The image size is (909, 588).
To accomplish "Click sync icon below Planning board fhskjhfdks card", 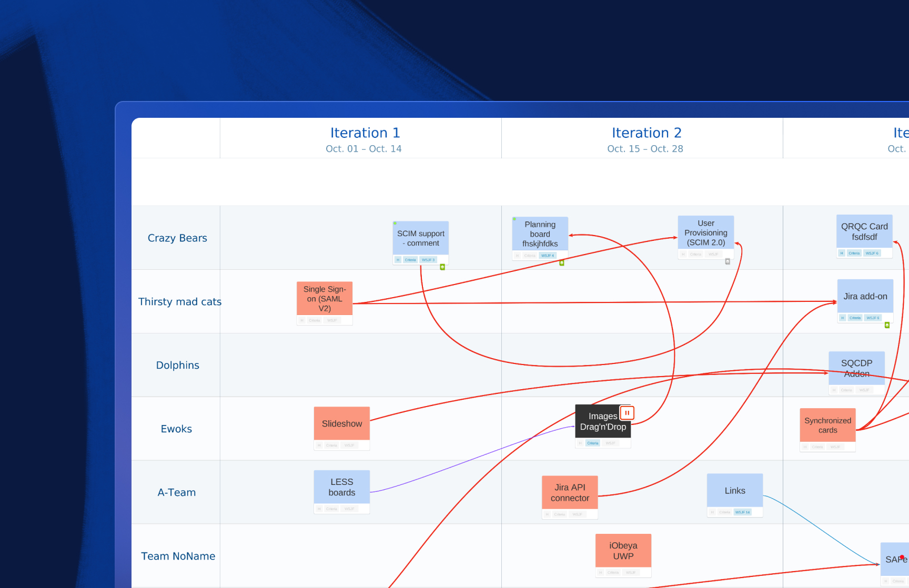I will 561,262.
